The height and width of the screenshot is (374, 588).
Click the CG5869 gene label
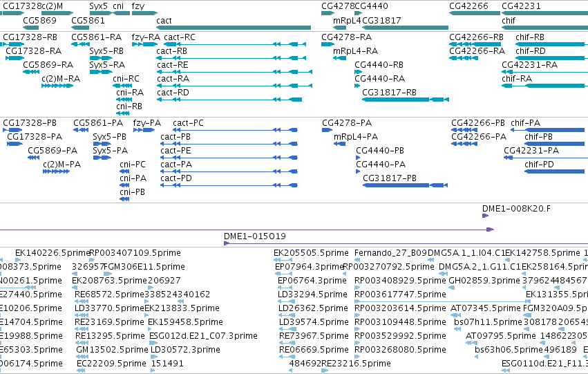(40, 21)
